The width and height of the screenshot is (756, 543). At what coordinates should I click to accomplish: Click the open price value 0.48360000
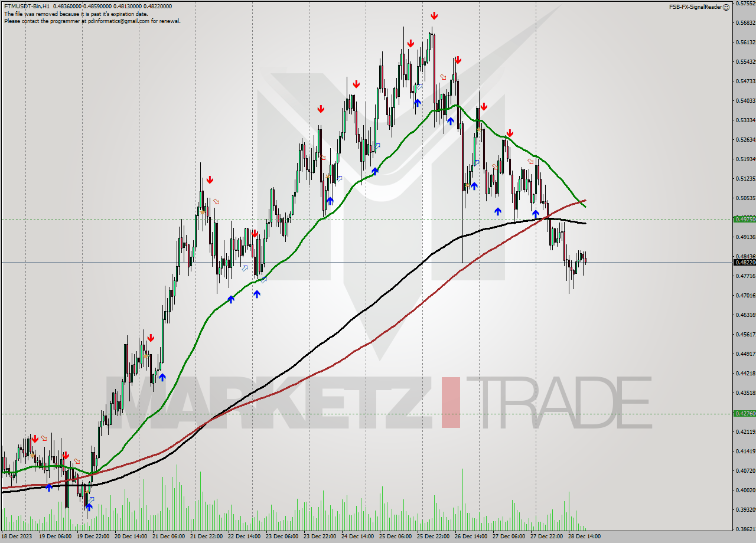tap(68, 6)
